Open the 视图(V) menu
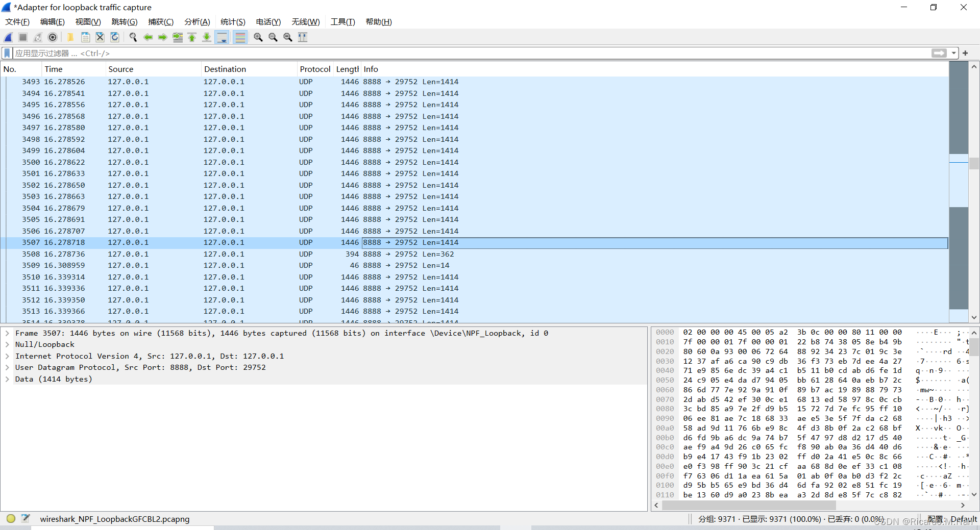Image resolution: width=980 pixels, height=530 pixels. 88,21
